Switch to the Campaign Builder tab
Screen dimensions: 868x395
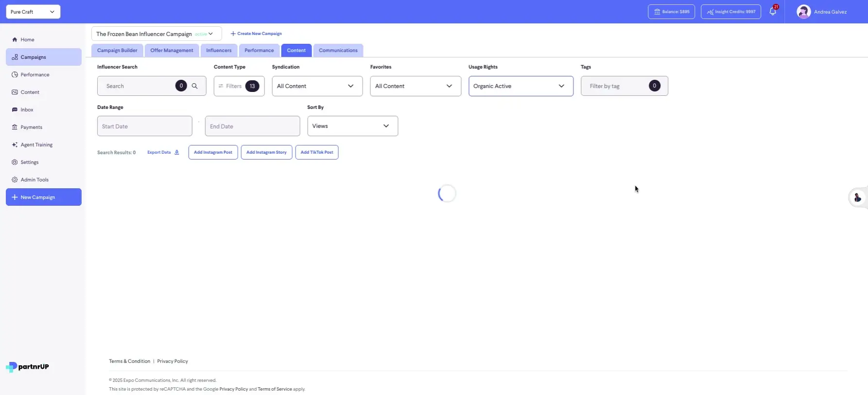(117, 51)
